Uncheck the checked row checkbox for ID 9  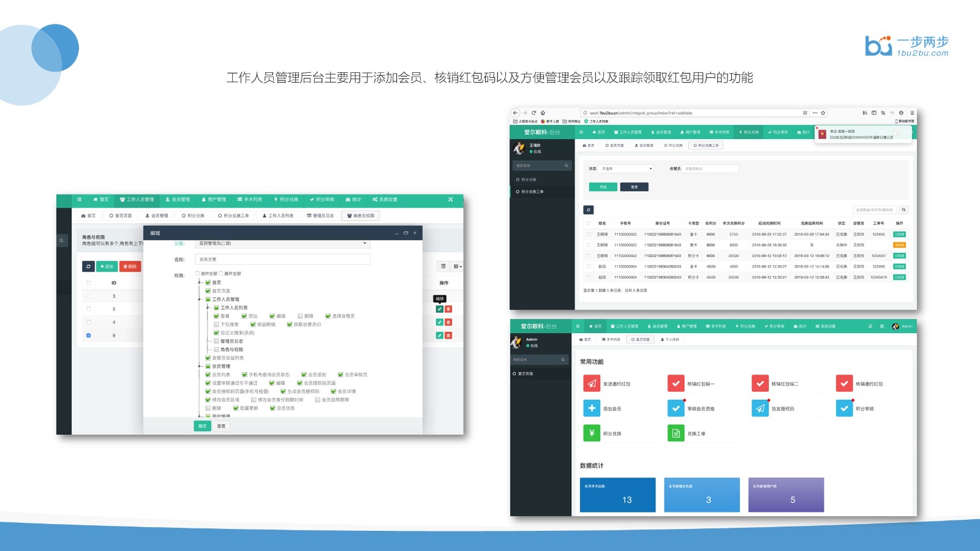tap(89, 335)
